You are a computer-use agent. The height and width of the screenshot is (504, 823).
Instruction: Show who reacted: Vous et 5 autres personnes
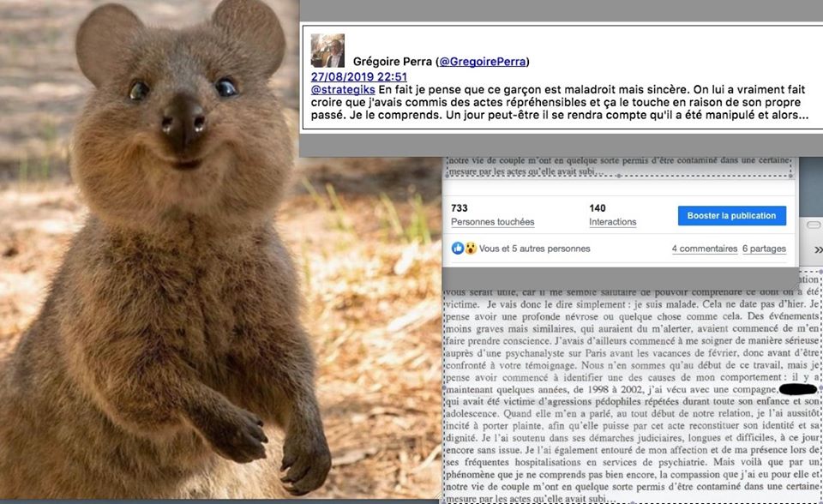[534, 249]
